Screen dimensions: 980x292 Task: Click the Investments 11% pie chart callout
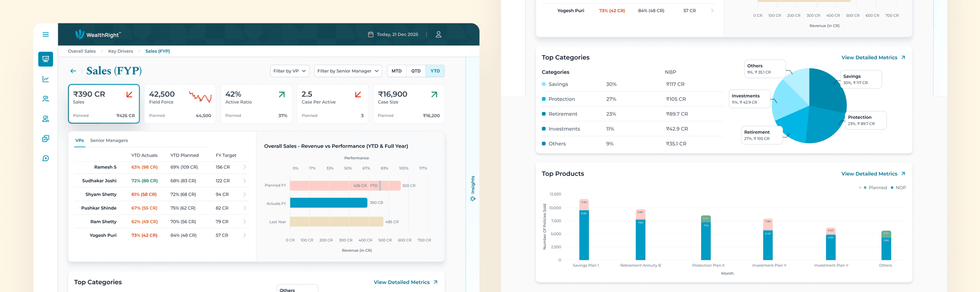tap(750, 99)
